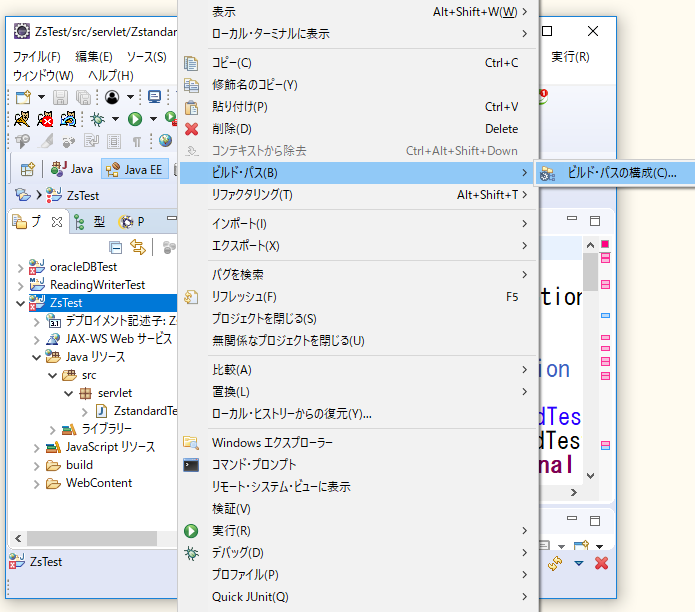Collapse the ZsTest project node
Image resolution: width=695 pixels, height=612 pixels.
[20, 304]
